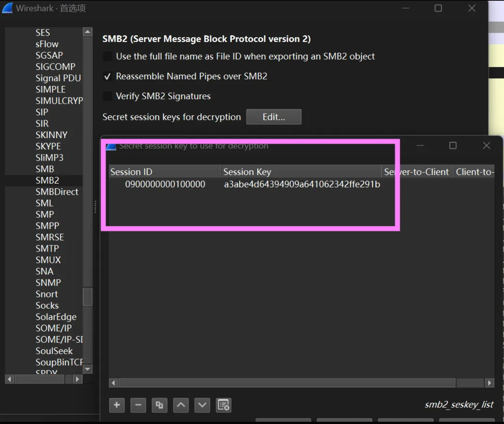The height and width of the screenshot is (424, 504).
Task: Select the SIMPLE protocol entry
Action: (50, 89)
